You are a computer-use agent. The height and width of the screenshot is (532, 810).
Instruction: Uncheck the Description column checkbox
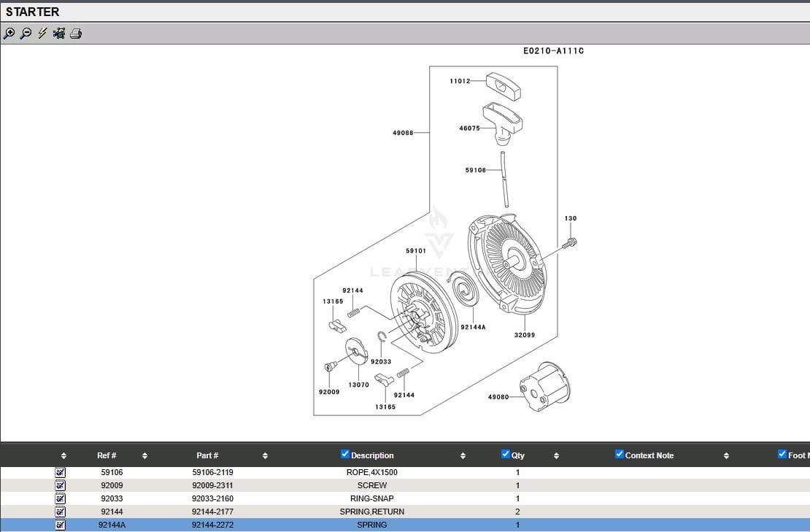(345, 455)
